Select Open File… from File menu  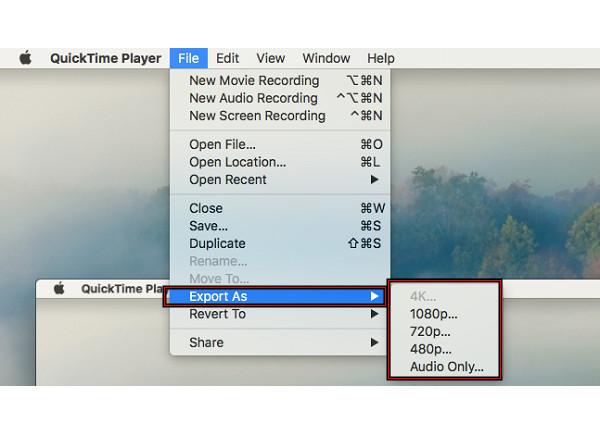(222, 145)
